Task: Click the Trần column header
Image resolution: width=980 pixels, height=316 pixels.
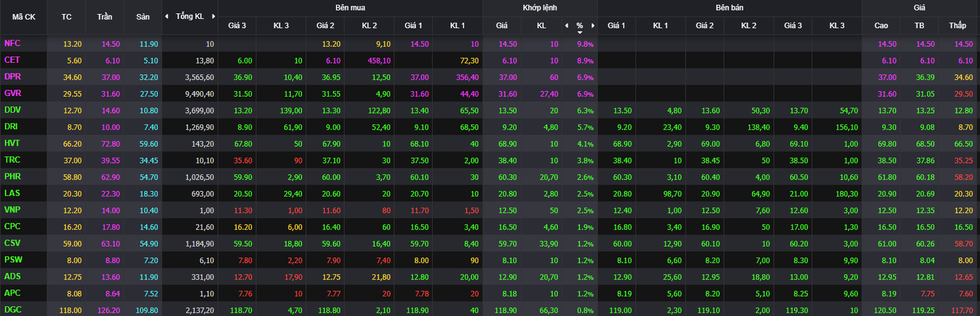Action: 104,16
